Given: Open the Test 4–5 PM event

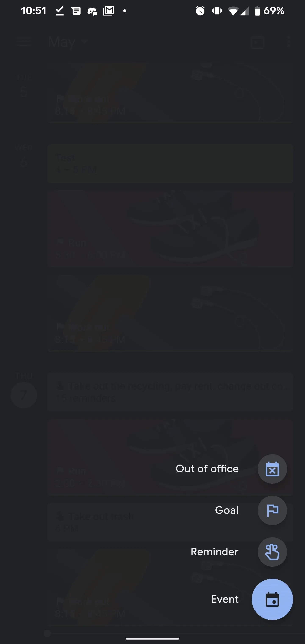Looking at the screenshot, I should [170, 164].
